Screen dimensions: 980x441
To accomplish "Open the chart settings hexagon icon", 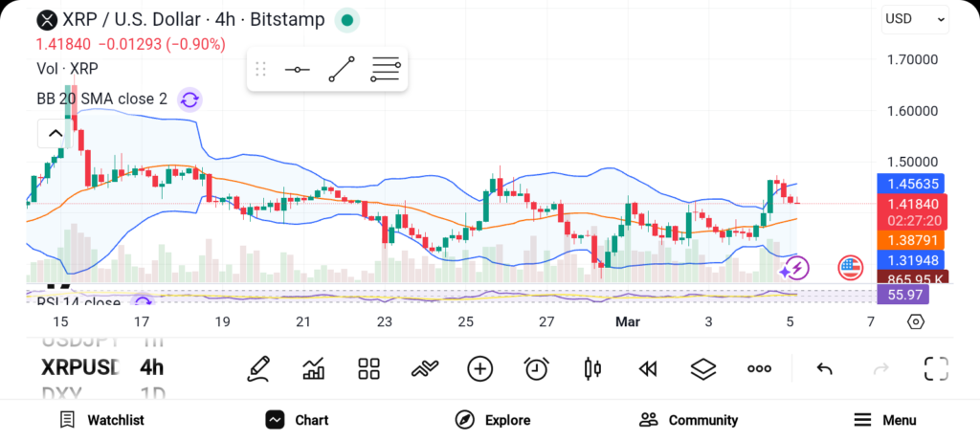I will click(x=916, y=321).
